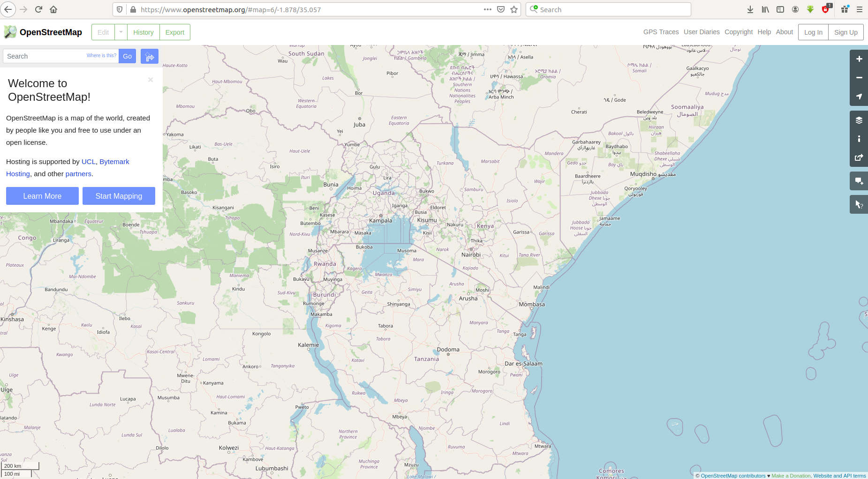Click the Sign Up button
868x479 pixels.
tap(846, 32)
